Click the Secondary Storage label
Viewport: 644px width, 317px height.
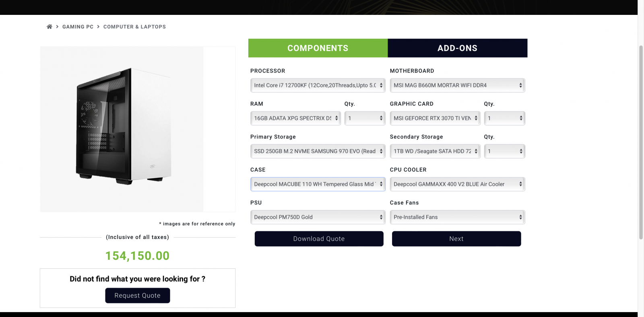(417, 137)
